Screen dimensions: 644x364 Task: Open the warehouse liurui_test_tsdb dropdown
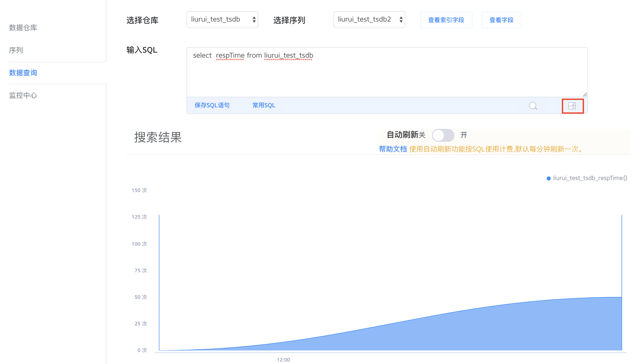(x=222, y=20)
